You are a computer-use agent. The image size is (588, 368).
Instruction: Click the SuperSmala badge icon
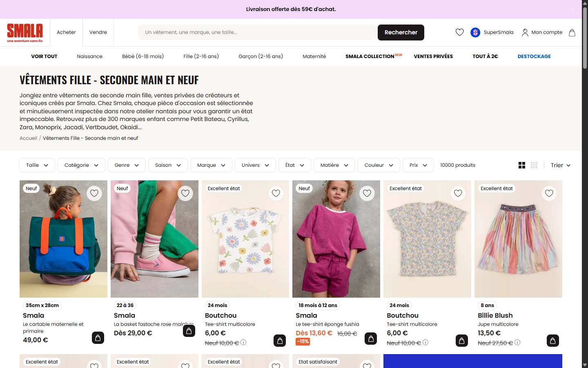point(475,32)
